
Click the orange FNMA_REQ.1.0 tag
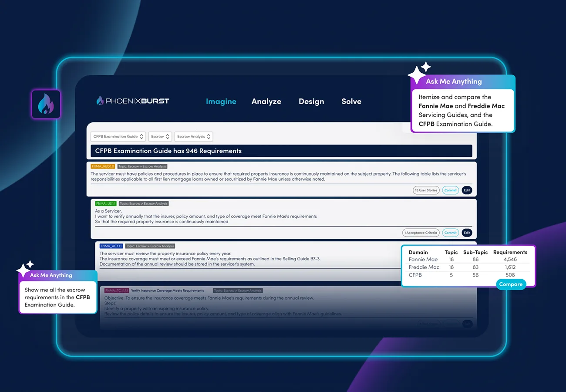point(103,166)
